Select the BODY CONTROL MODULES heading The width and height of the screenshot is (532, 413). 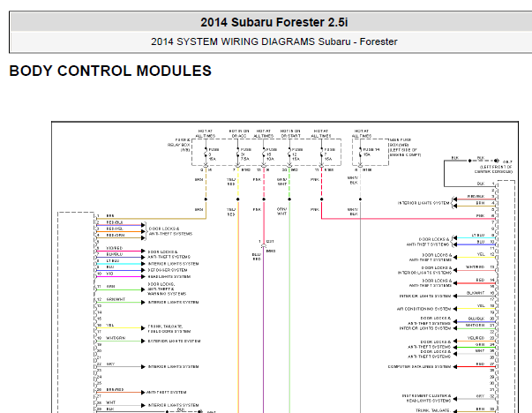(110, 71)
